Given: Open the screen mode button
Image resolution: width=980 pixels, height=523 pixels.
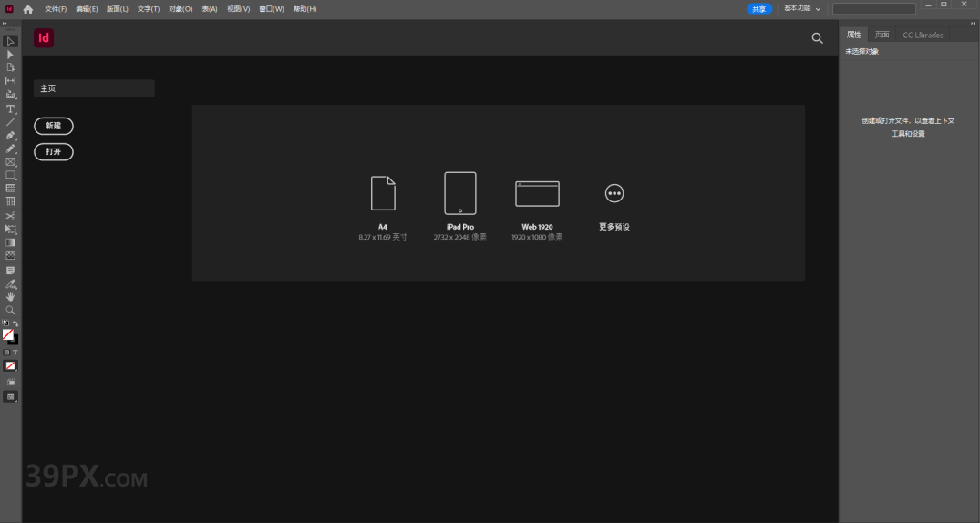Looking at the screenshot, I should tap(10, 396).
